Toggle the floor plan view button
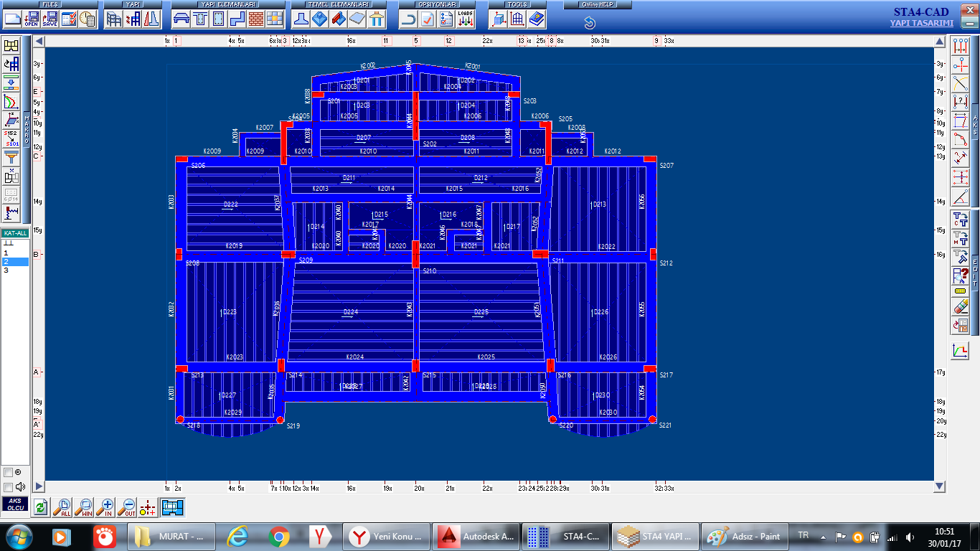Image resolution: width=980 pixels, height=551 pixels. tap(173, 508)
